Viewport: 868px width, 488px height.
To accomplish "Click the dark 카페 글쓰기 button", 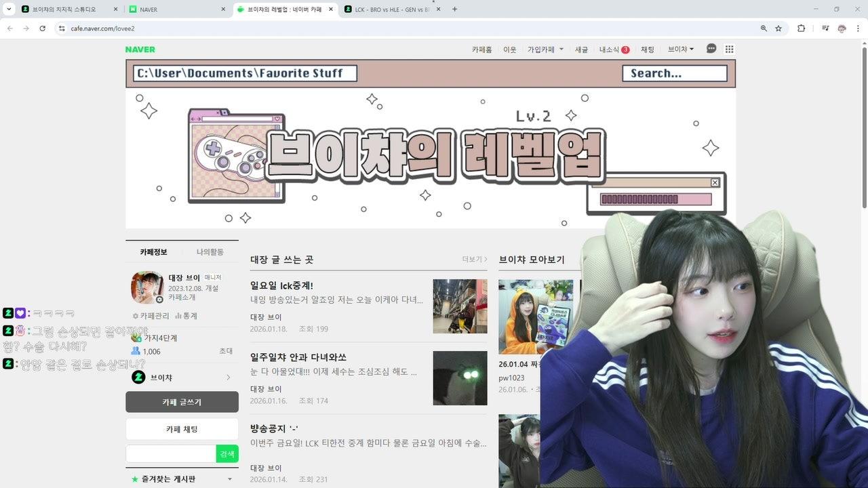I will click(181, 401).
